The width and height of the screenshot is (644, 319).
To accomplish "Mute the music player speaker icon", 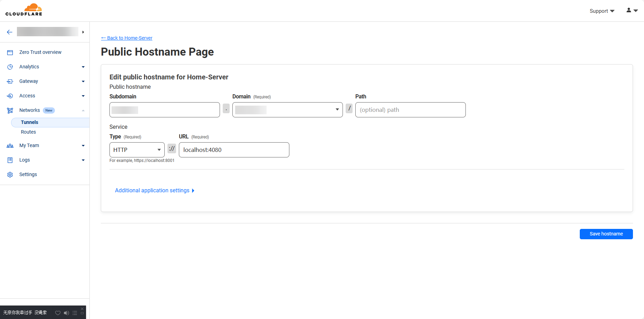I will 66,313.
